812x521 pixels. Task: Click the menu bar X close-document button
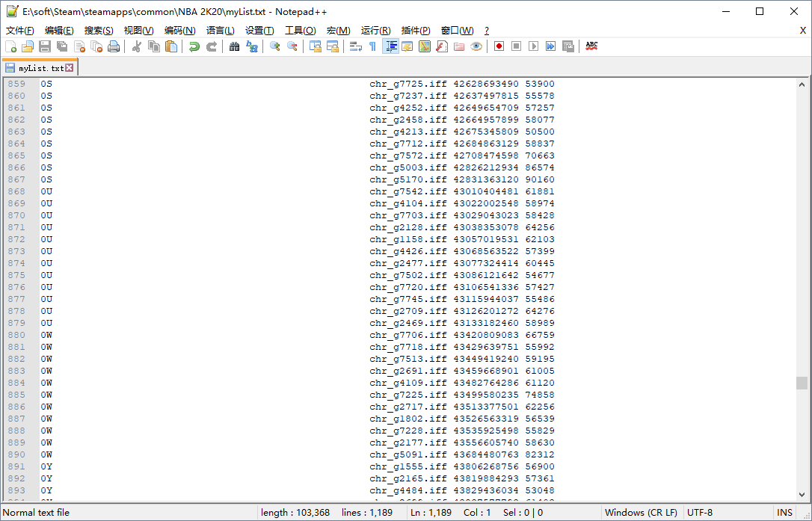point(803,31)
